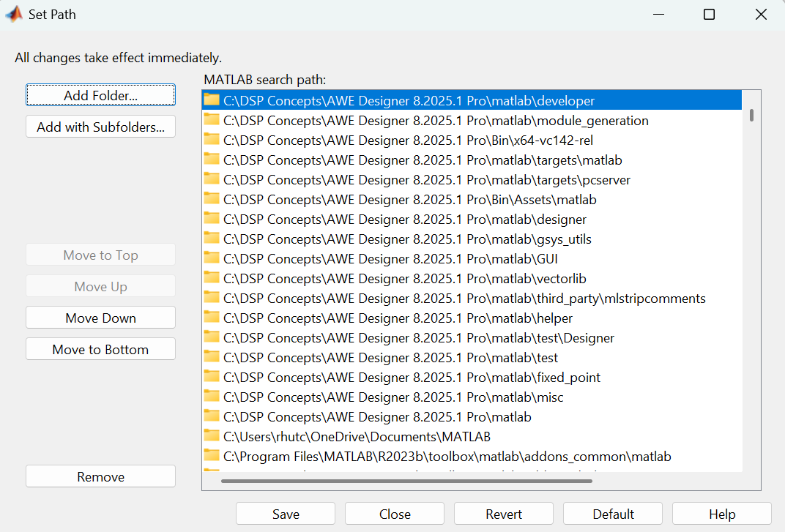This screenshot has height=532, width=785.
Task: Select the matlab\misc path
Action: [x=472, y=397]
